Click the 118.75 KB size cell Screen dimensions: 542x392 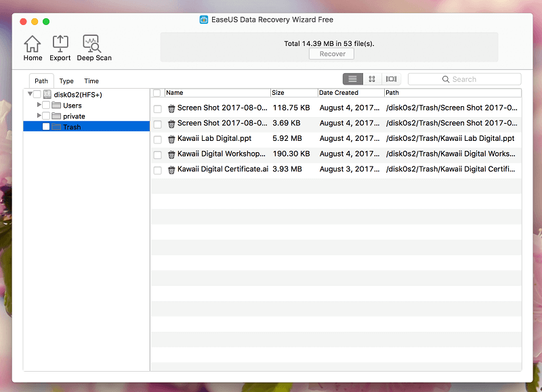(291, 108)
